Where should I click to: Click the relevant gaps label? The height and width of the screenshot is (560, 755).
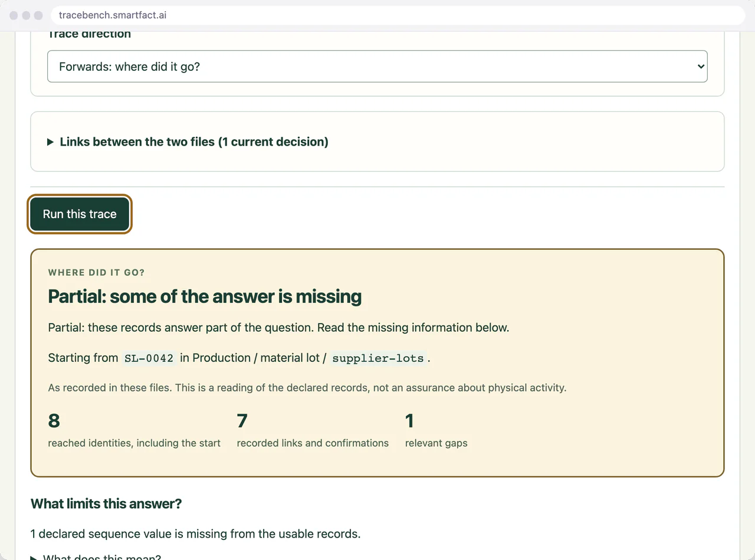436,443
